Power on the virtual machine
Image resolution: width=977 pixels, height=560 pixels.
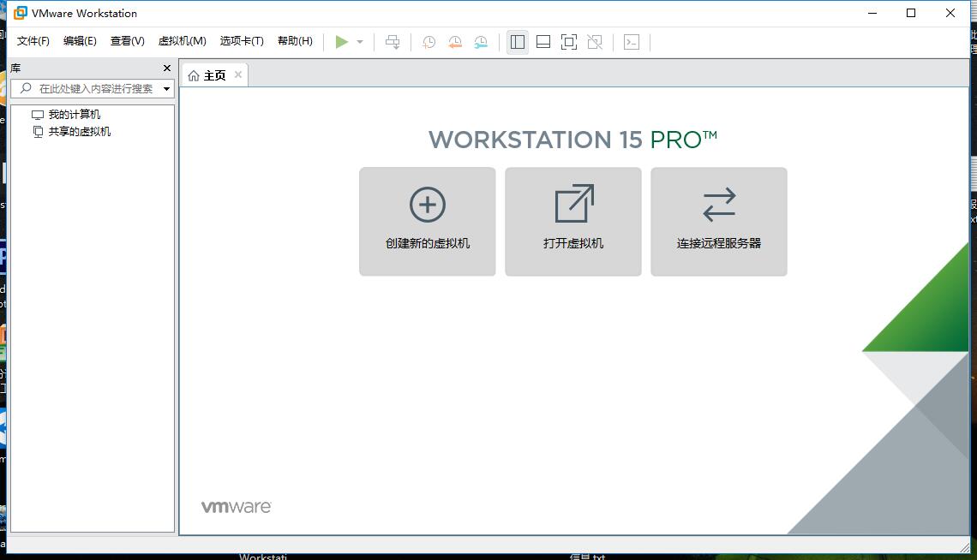[341, 41]
